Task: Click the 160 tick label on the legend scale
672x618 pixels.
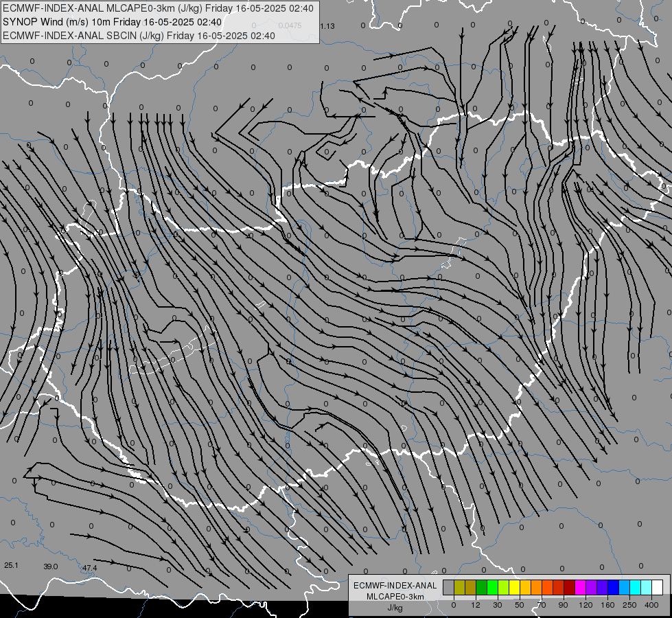Action: tap(607, 605)
